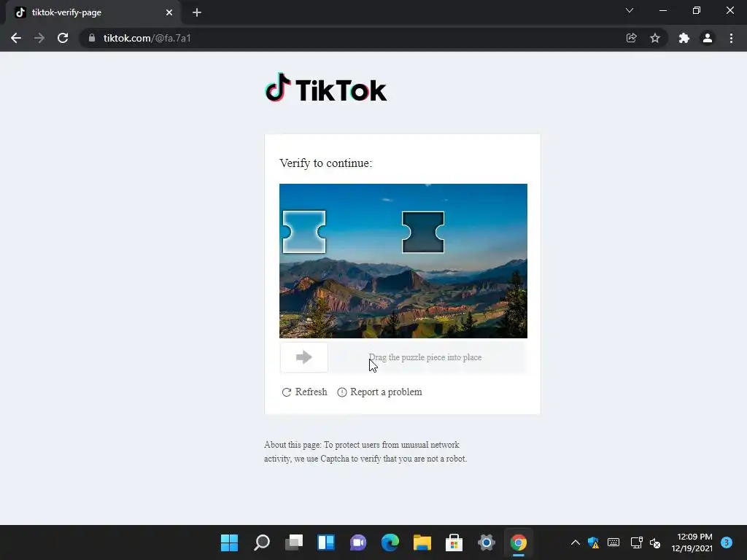This screenshot has width=747, height=560.
Task: Click the touch keyboard tray icon
Action: click(614, 542)
